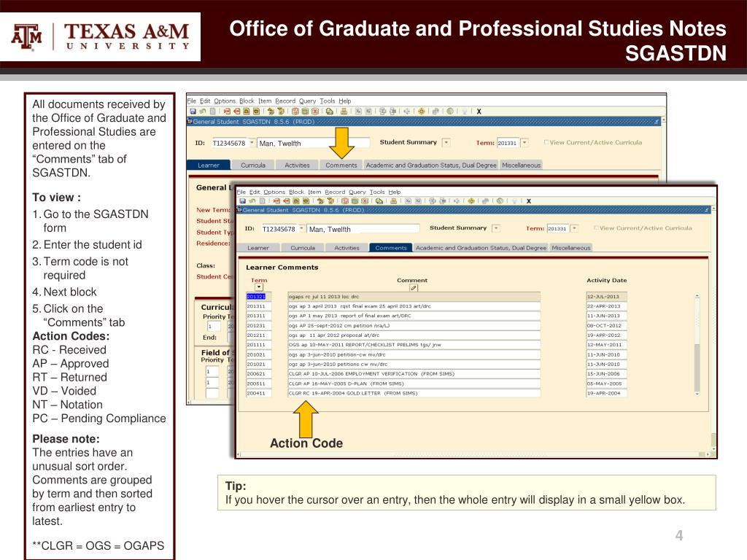Image resolution: width=747 pixels, height=560 pixels.
Task: Click name field Man, Twelfth in back window
Action: [x=314, y=144]
